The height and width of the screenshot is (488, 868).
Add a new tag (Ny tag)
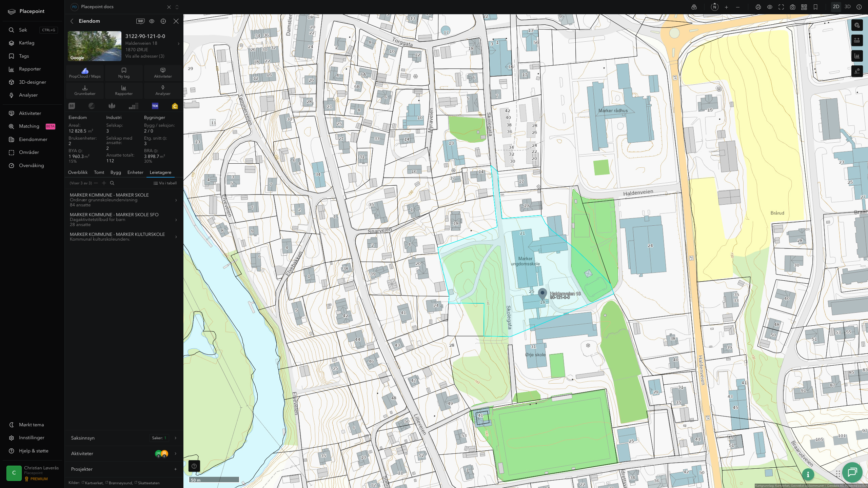pos(124,73)
